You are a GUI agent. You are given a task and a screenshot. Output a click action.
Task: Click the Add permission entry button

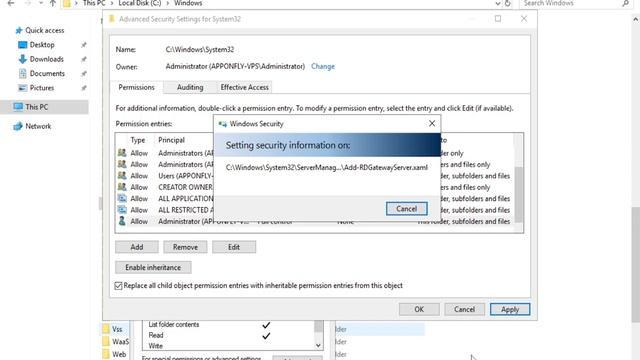point(137,247)
